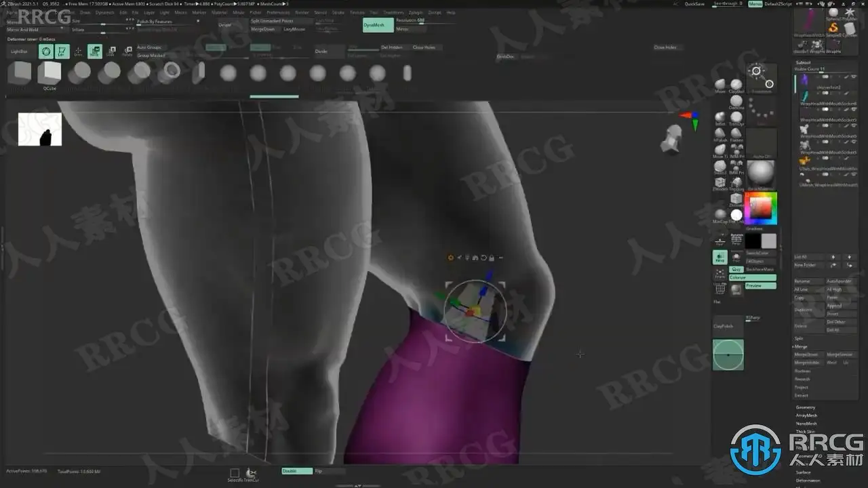Open the MatCap material sphere
The height and width of the screenshot is (488, 868).
coord(720,216)
